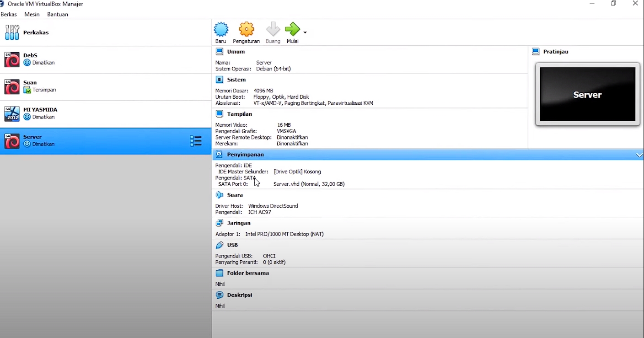Open the Mesin menu
Viewport: 644px width, 338px height.
click(x=32, y=14)
